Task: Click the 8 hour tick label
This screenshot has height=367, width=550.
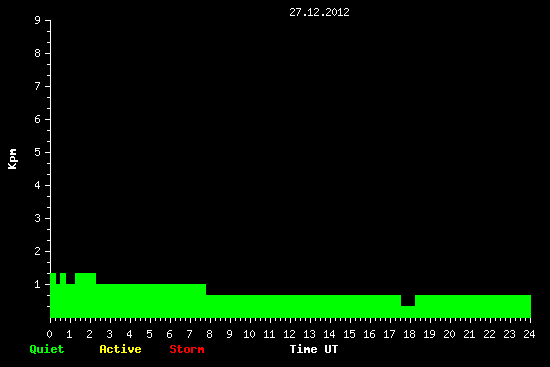Action: (x=209, y=334)
